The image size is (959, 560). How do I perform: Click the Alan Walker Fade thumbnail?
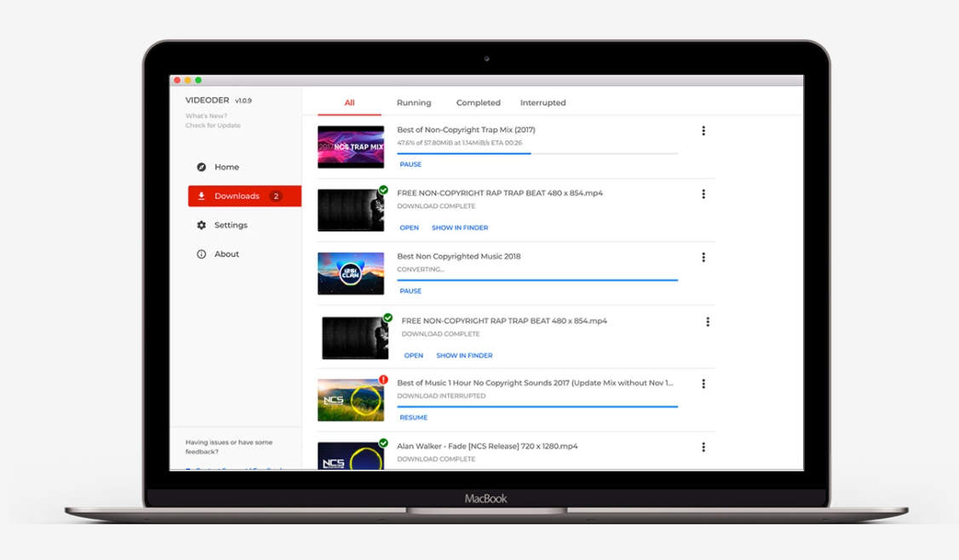(351, 455)
